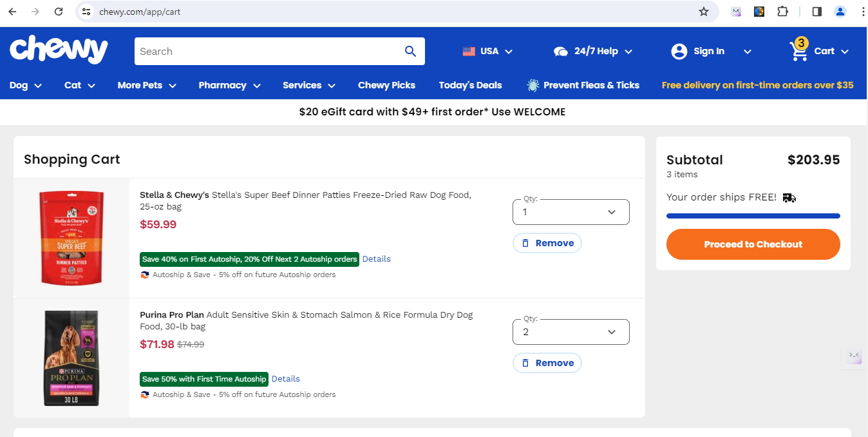Click the $20 eGift card WELCOME banner
The height and width of the screenshot is (437, 868).
click(x=433, y=112)
